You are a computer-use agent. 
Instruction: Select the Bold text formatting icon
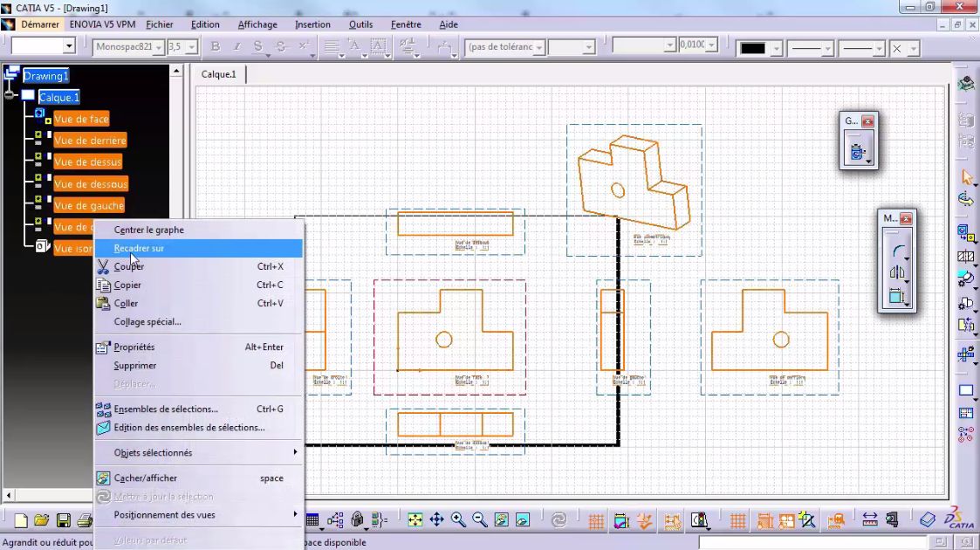click(215, 45)
